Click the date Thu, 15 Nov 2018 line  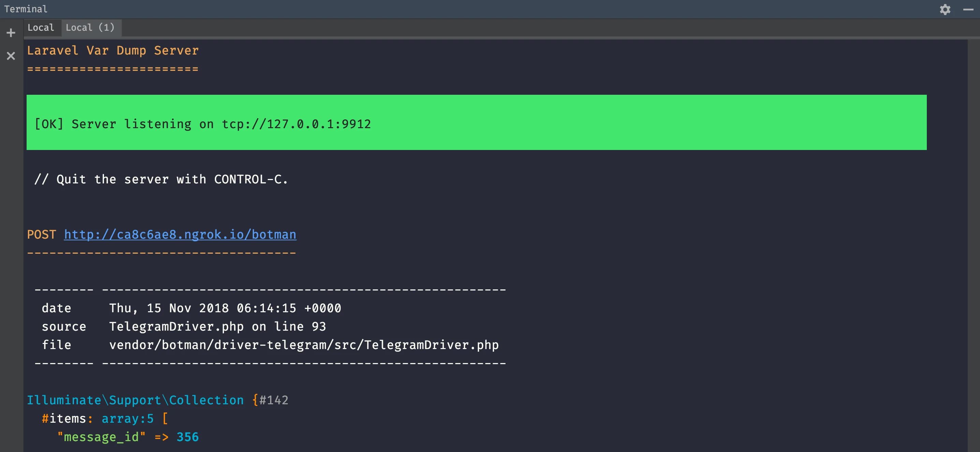191,308
